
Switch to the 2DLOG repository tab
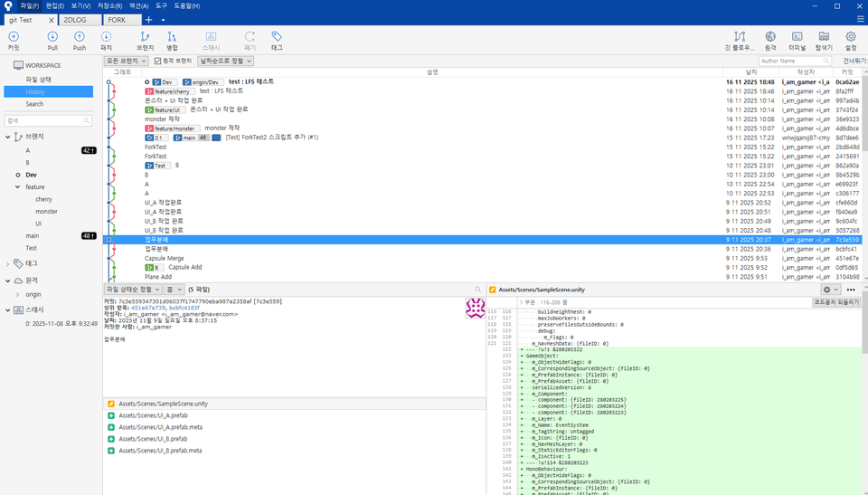click(x=80, y=20)
